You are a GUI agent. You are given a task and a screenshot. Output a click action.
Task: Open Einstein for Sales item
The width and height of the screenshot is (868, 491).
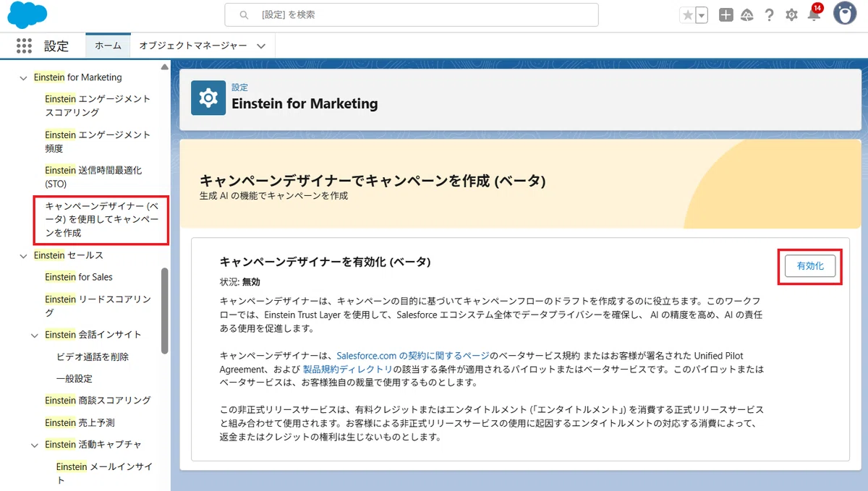(x=78, y=277)
